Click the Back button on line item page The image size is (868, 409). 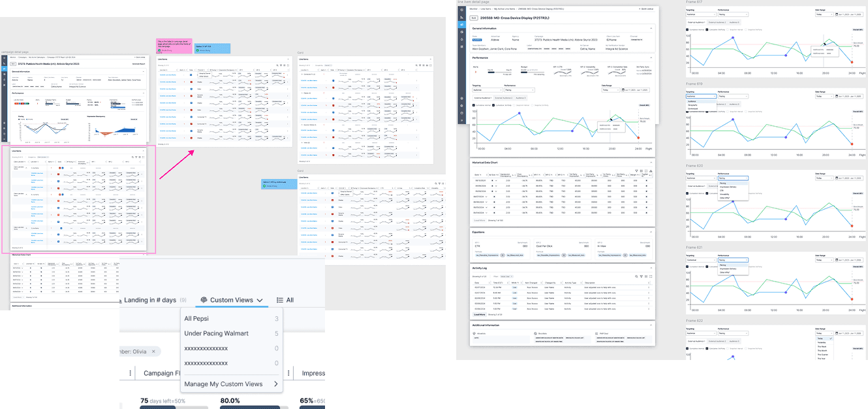click(474, 18)
